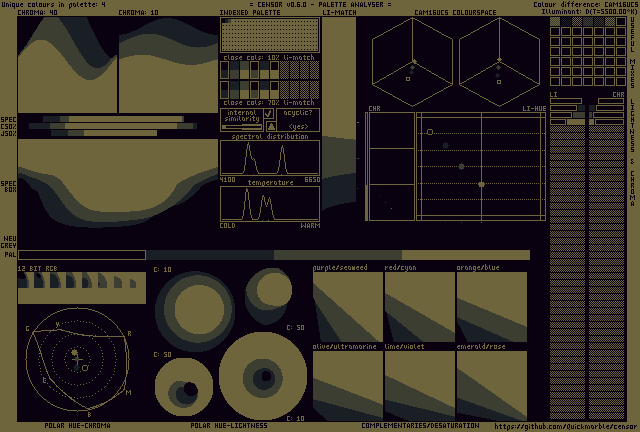640x432 pixels.
Task: Click the Illuminant D(T=5500.00*K) text
Action: (589, 11)
